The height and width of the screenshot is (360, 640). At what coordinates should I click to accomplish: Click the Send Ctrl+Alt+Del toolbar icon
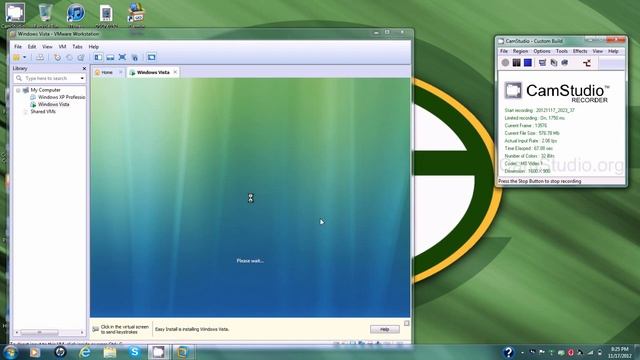(x=40, y=58)
